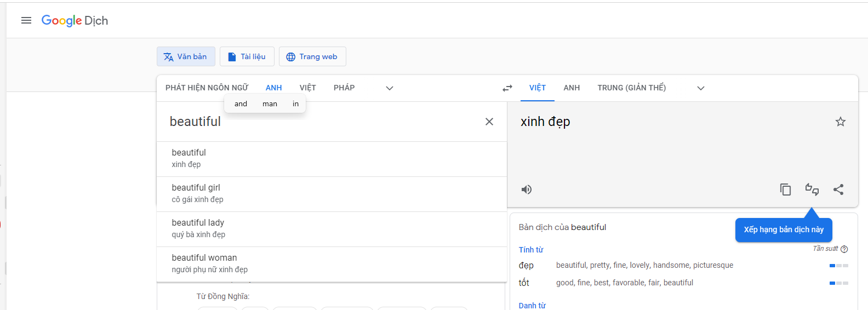Screen dimensions: 868x310
Task: Select the 'beautiful girl' suggestion
Action: pos(332,194)
